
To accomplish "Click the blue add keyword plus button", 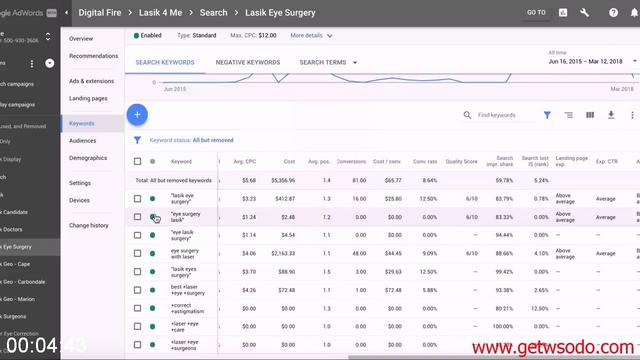I will coord(137,115).
